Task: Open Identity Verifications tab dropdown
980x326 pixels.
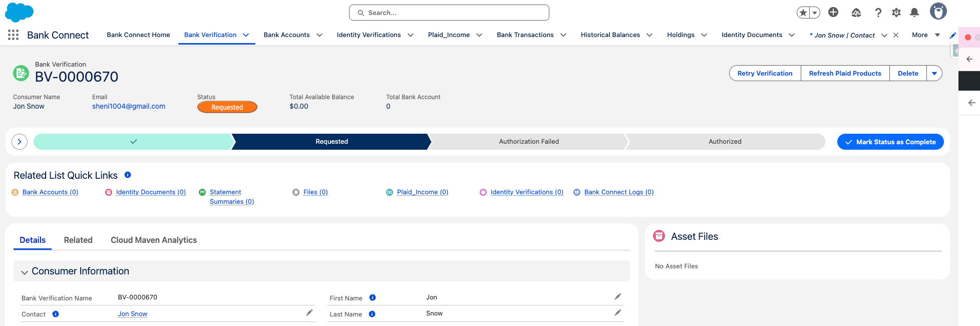Action: tap(411, 35)
